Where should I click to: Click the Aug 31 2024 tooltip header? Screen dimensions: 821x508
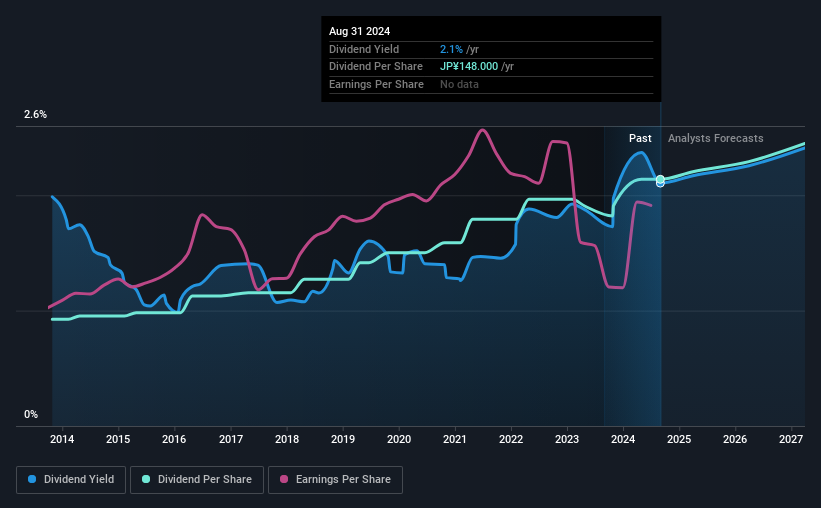[359, 31]
